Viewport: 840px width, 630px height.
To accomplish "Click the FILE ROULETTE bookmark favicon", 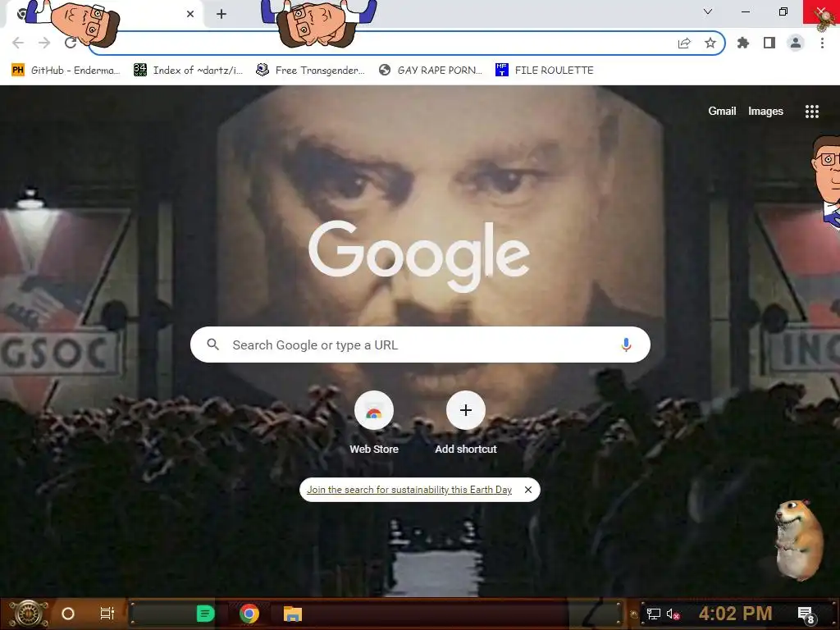I will pyautogui.click(x=501, y=71).
